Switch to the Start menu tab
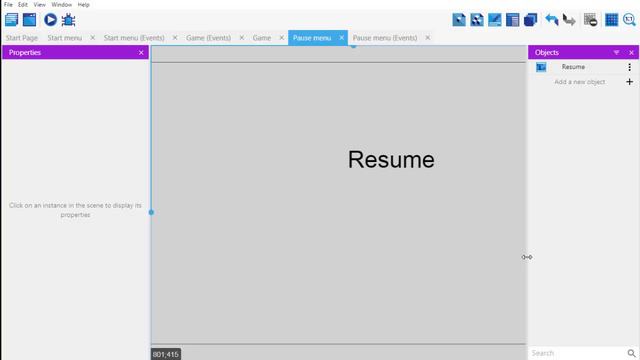This screenshot has width=640, height=360. (x=64, y=38)
